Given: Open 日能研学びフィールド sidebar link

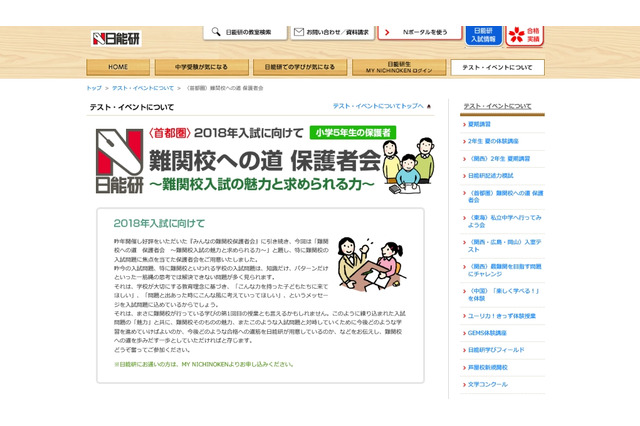Looking at the screenshot, I should click(496, 350).
